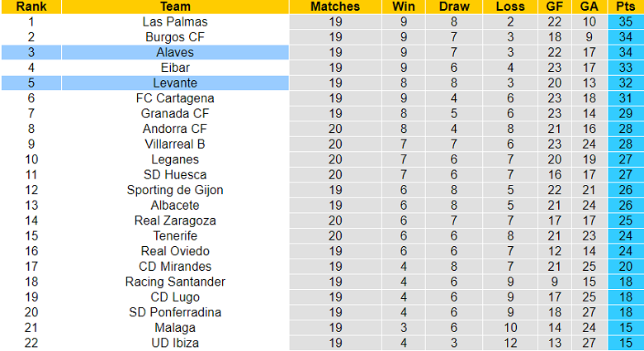Click Malaga team name
The width and height of the screenshot is (644, 351).
tap(175, 327)
